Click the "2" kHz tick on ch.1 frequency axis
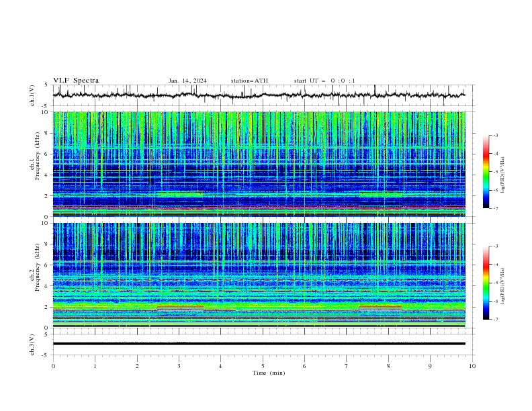 point(47,195)
